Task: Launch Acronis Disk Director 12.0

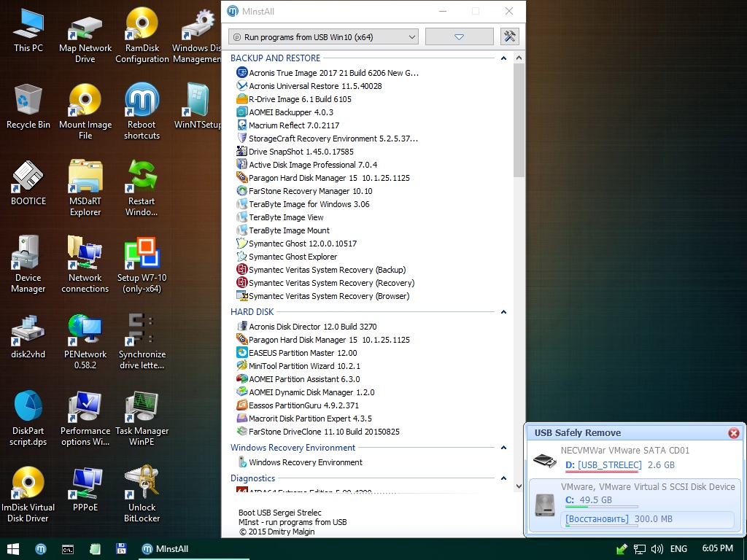Action: (x=306, y=327)
